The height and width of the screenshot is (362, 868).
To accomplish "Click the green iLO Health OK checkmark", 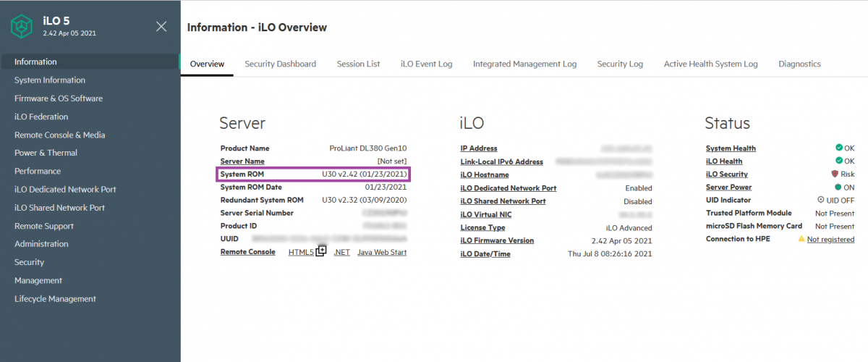I will tap(838, 161).
